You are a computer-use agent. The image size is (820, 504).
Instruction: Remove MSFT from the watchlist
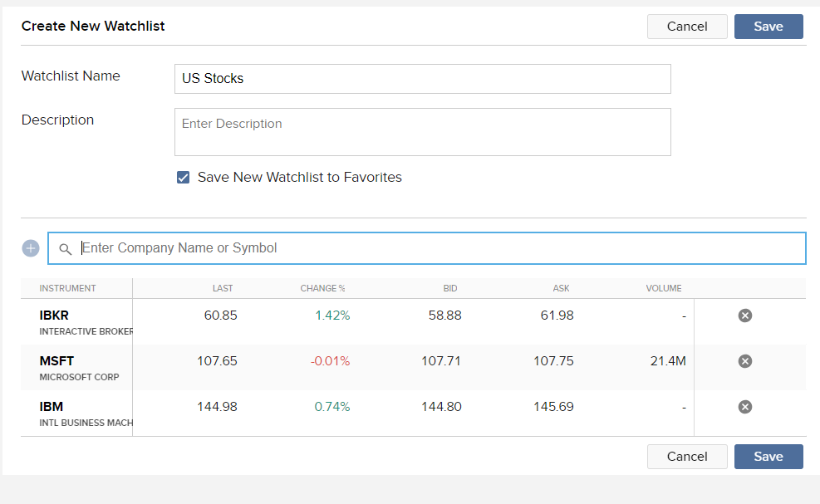pyautogui.click(x=745, y=361)
